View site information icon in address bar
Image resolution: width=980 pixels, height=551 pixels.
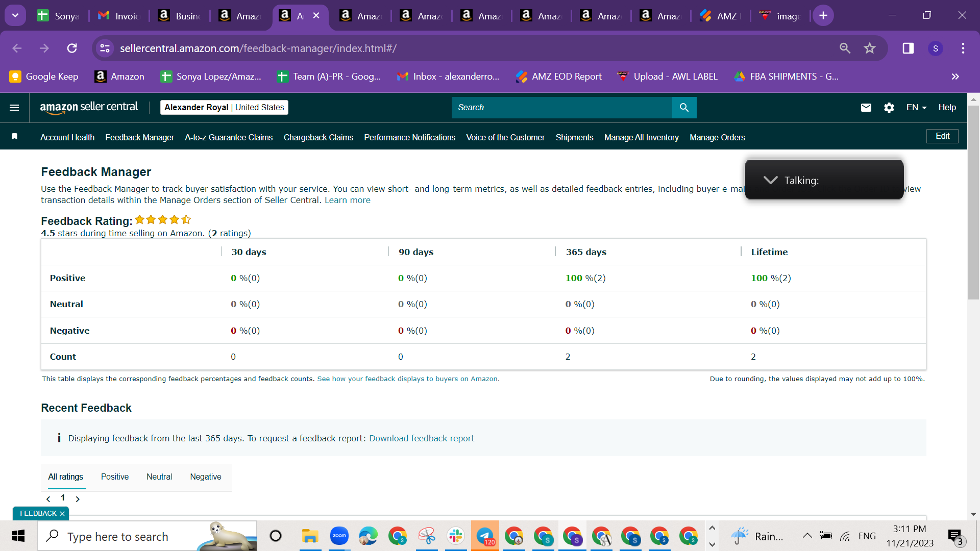coord(105,48)
